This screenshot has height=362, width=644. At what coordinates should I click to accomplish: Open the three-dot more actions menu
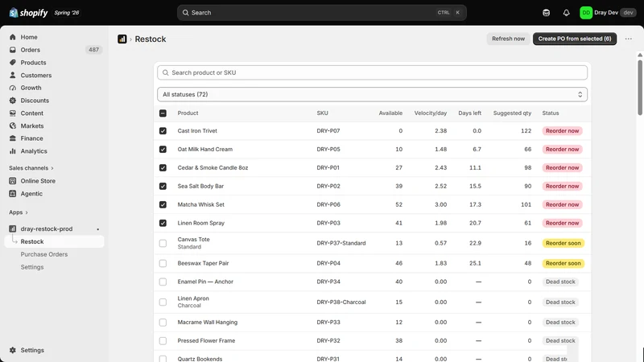pos(629,39)
